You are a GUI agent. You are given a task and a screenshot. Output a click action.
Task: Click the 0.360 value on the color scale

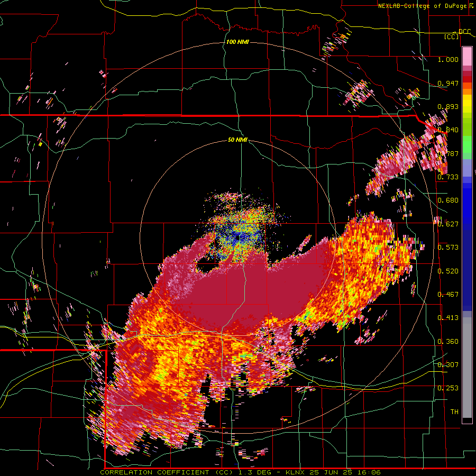coord(448,342)
